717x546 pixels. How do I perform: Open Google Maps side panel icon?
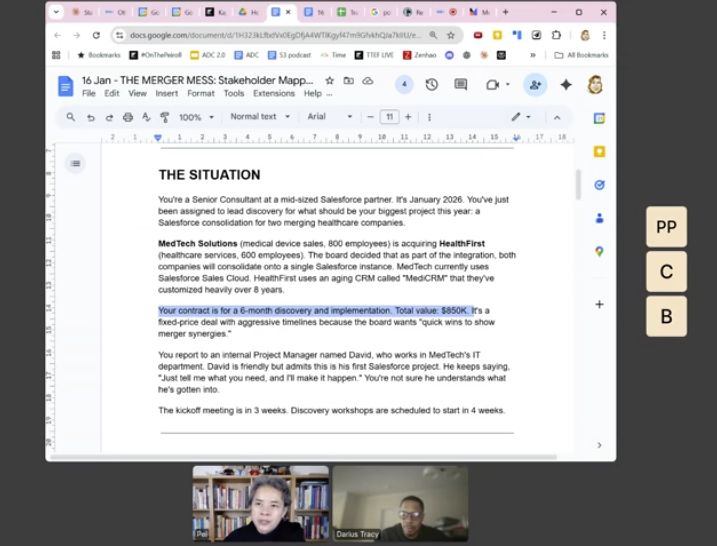pos(599,251)
